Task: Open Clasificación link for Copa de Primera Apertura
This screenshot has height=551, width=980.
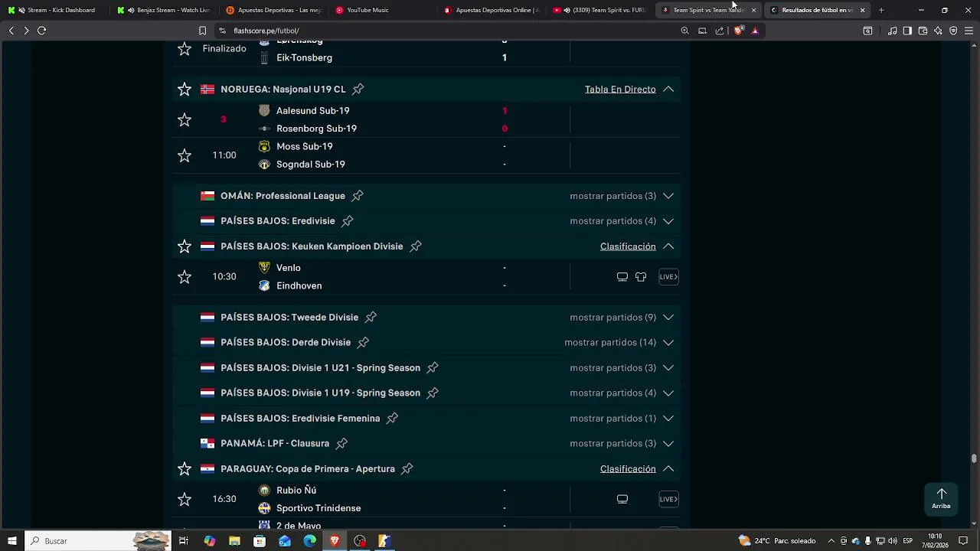Action: click(x=628, y=469)
